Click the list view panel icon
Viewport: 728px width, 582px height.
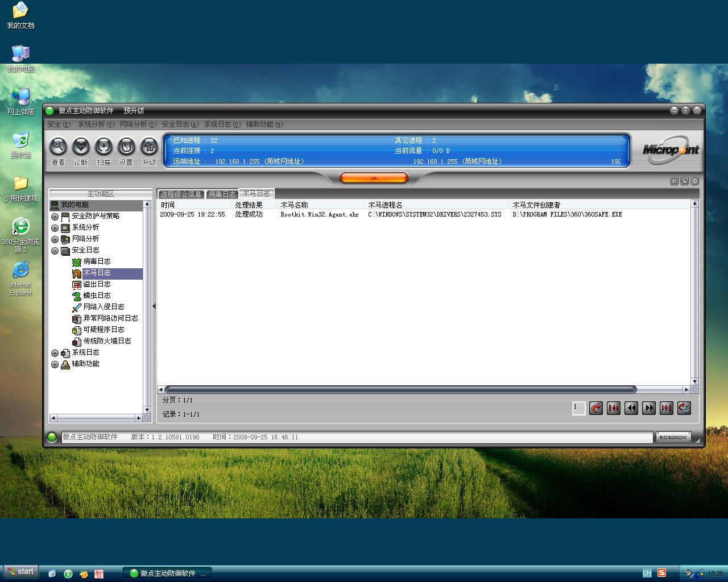[674, 181]
